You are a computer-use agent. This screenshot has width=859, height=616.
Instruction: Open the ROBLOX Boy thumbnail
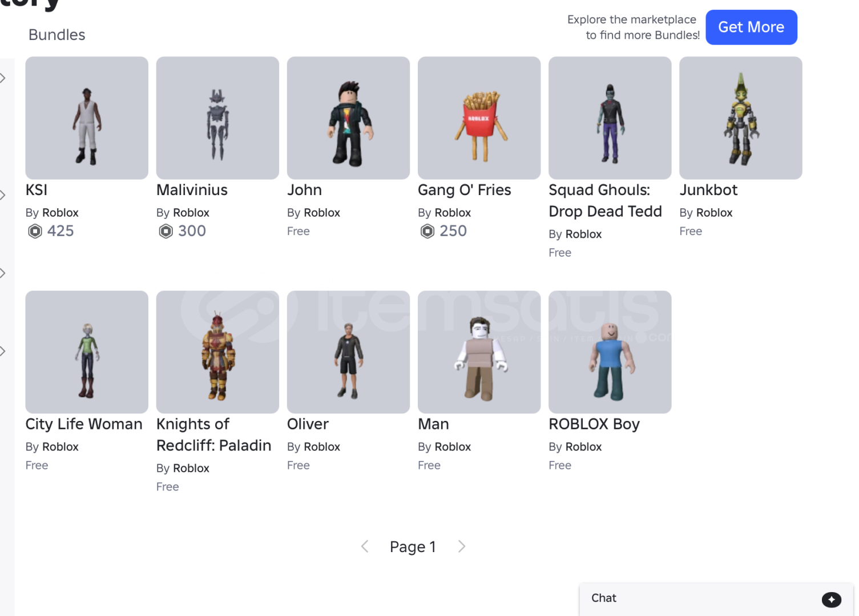[610, 352]
